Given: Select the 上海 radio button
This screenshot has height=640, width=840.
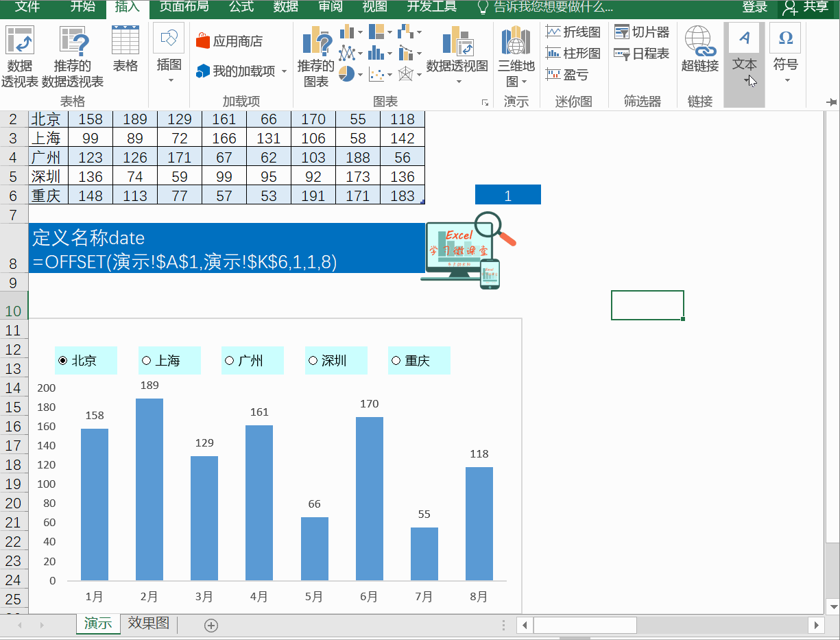Looking at the screenshot, I should [x=147, y=361].
